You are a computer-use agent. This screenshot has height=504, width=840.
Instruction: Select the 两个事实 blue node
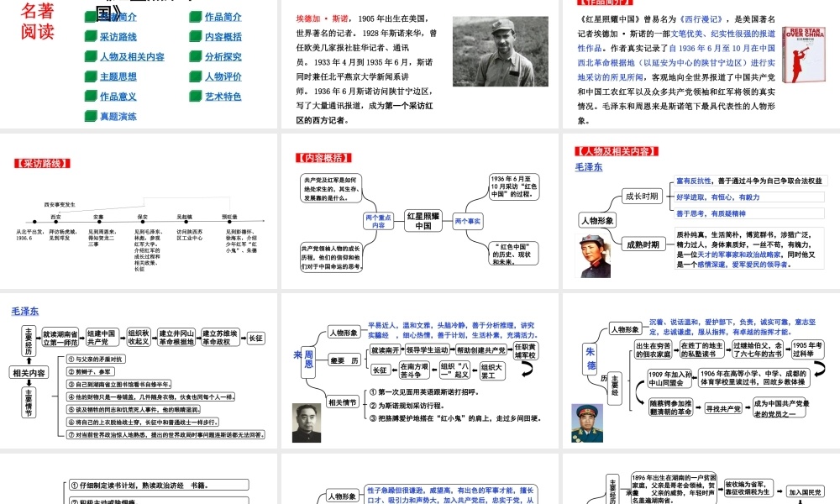(468, 221)
